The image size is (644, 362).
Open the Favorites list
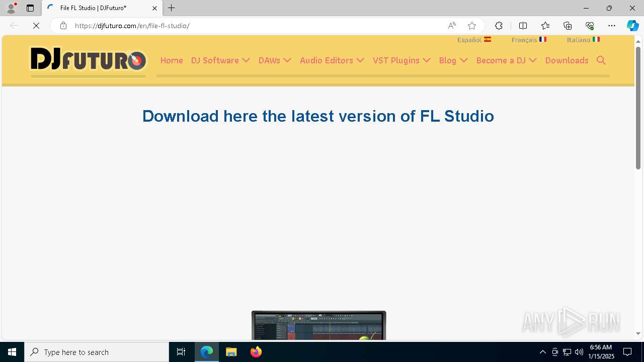point(545,26)
